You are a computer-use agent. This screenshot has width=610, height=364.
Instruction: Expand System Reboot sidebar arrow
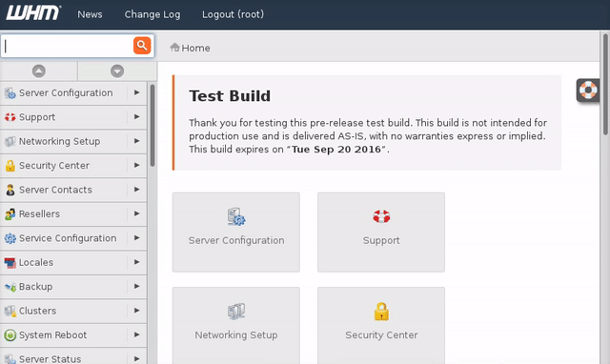136,334
